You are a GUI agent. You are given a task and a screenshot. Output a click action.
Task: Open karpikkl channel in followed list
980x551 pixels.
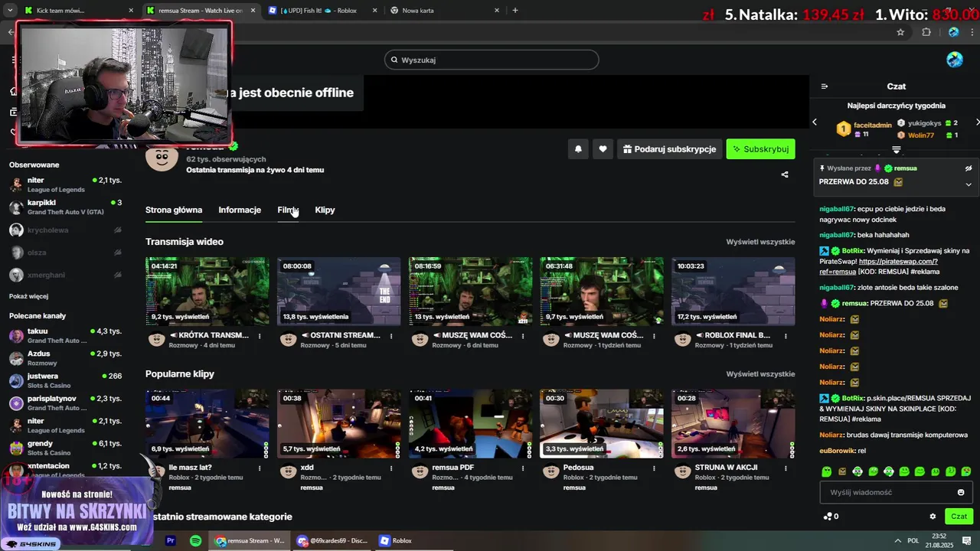(65, 207)
